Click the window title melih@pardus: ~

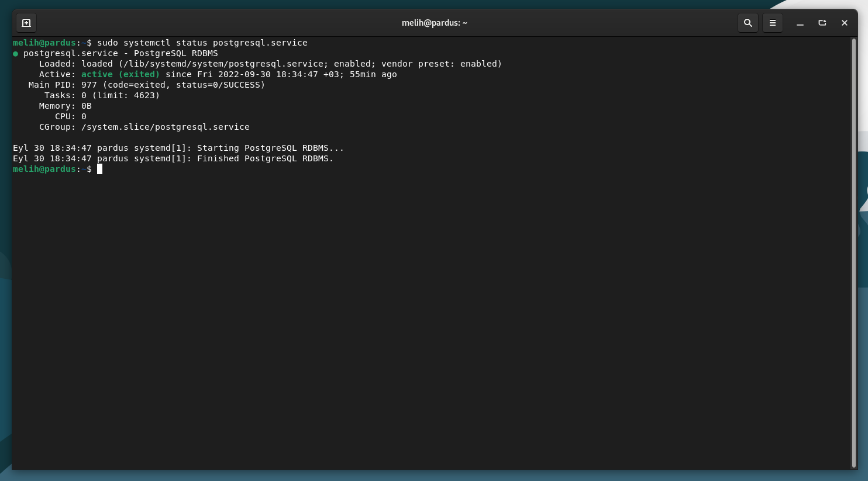click(435, 23)
